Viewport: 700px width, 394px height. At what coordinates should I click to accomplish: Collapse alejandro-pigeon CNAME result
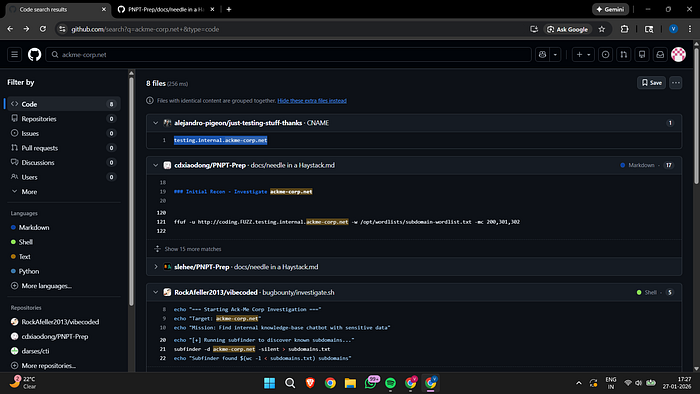[x=155, y=123]
